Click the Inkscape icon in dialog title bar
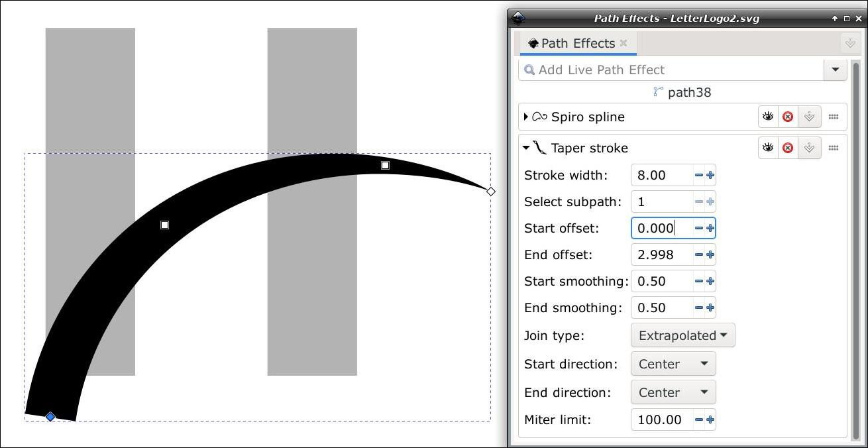868x448 pixels. point(519,19)
